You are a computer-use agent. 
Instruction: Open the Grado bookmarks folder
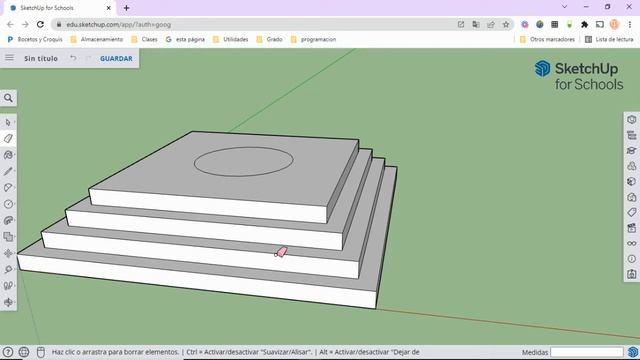(x=269, y=40)
